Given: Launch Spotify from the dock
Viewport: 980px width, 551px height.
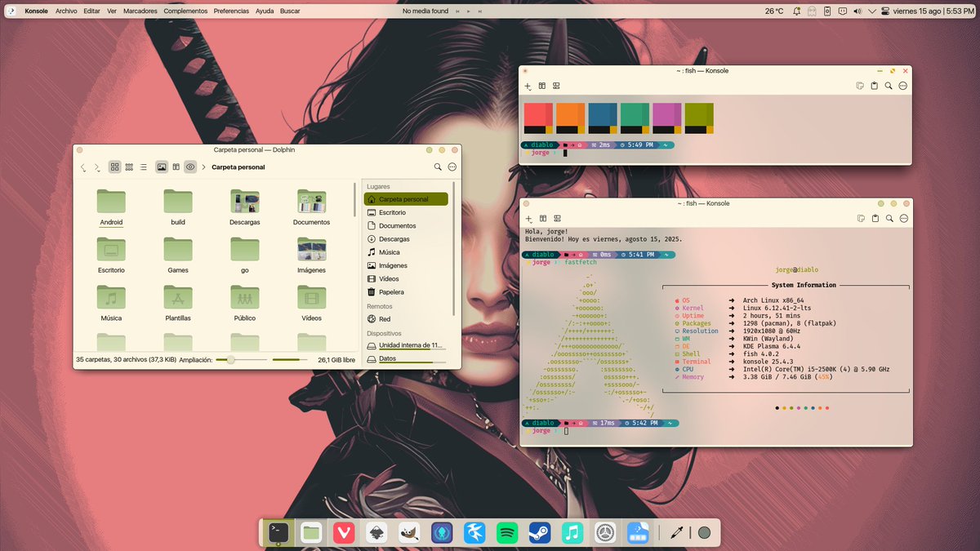Looking at the screenshot, I should coord(507,533).
